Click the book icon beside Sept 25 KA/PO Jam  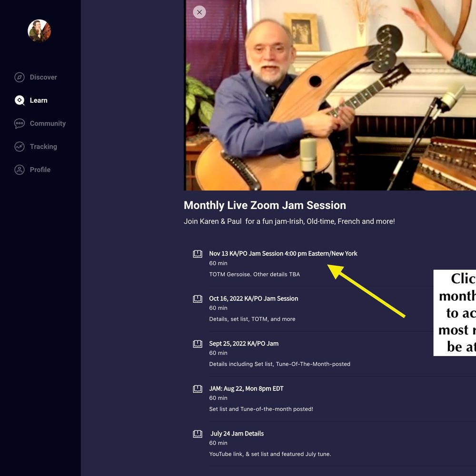pyautogui.click(x=198, y=344)
